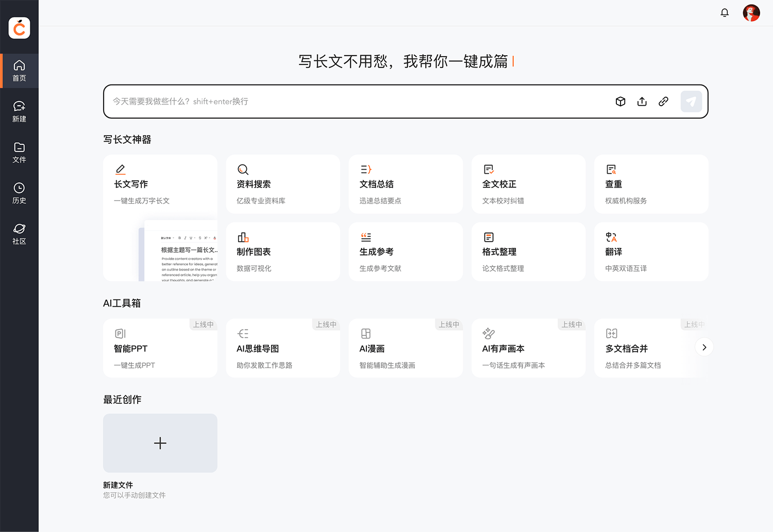773x532 pixels.
Task: Open the 长文写作 card
Action: pyautogui.click(x=160, y=186)
